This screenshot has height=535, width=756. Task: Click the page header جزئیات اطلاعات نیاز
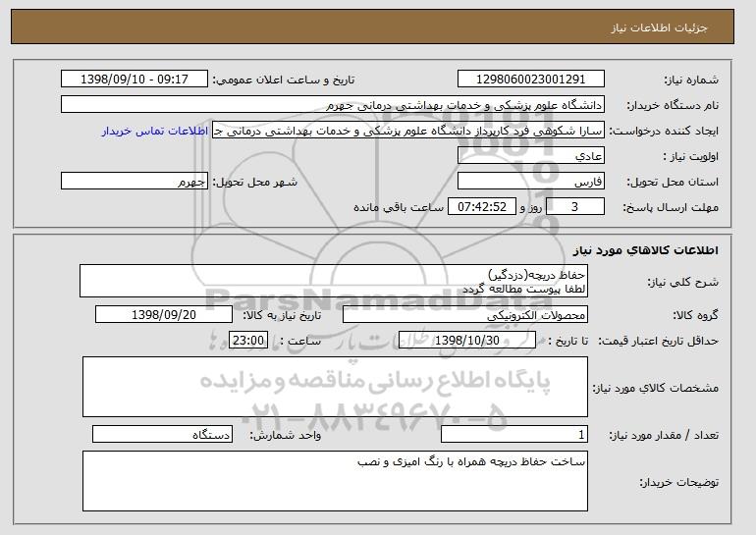point(660,27)
